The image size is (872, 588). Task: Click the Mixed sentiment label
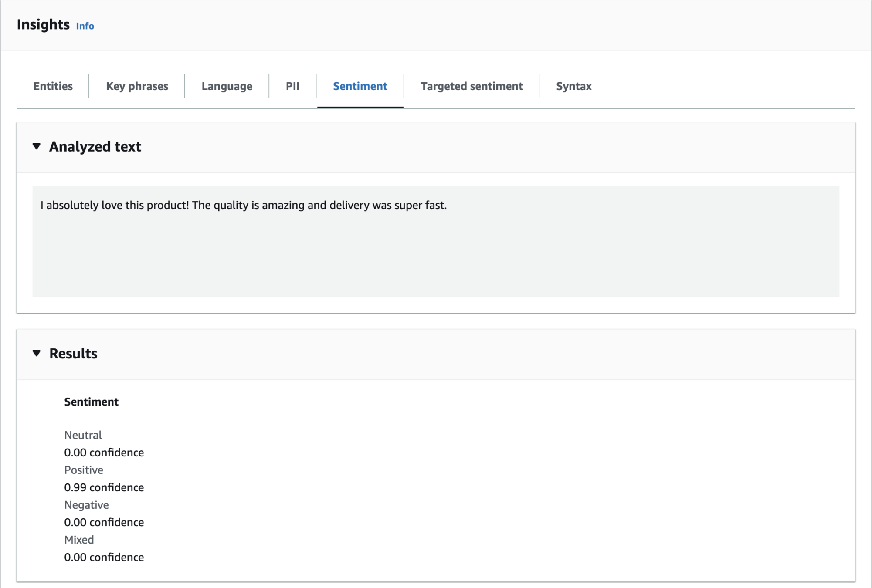coord(79,540)
